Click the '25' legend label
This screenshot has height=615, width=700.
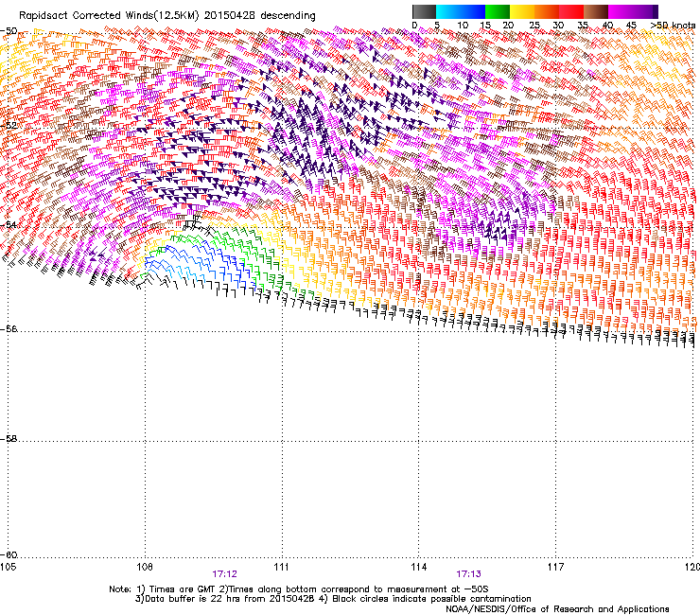point(534,26)
